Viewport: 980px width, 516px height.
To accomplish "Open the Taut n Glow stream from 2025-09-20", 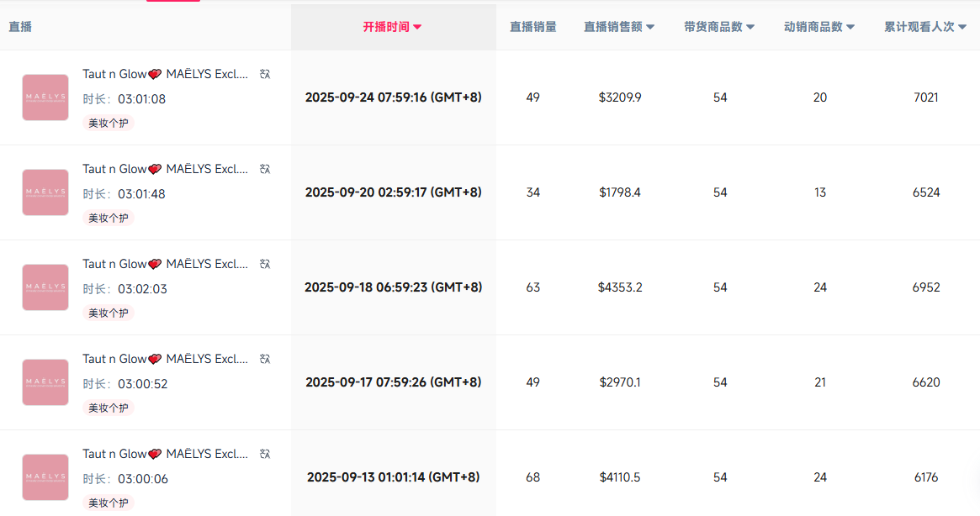I will click(x=165, y=169).
